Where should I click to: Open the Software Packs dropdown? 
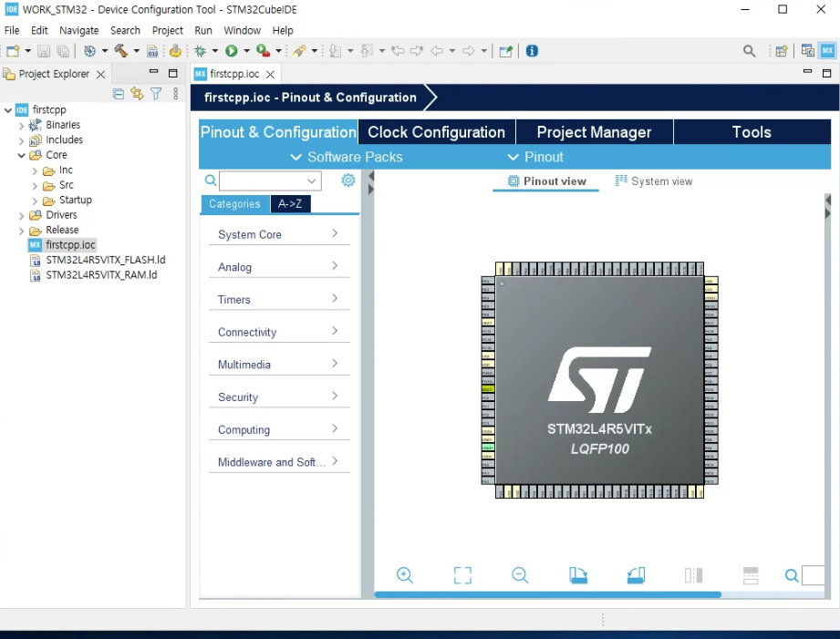346,157
